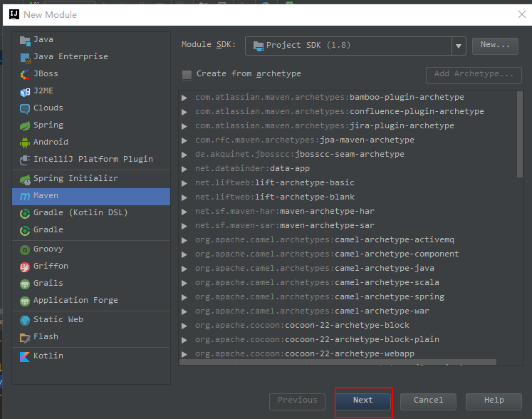This screenshot has height=419, width=532.
Task: Click the Static Web globe icon
Action: click(25, 320)
